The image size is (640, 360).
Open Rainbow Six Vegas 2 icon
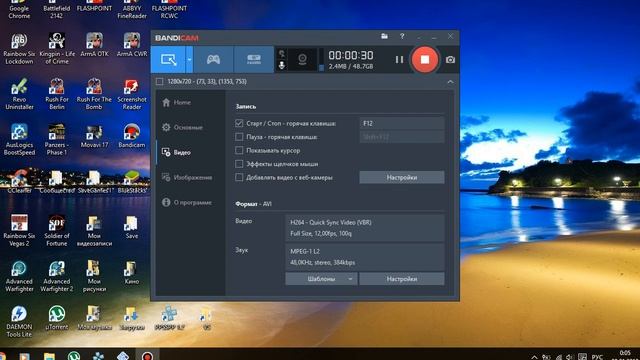(19, 231)
